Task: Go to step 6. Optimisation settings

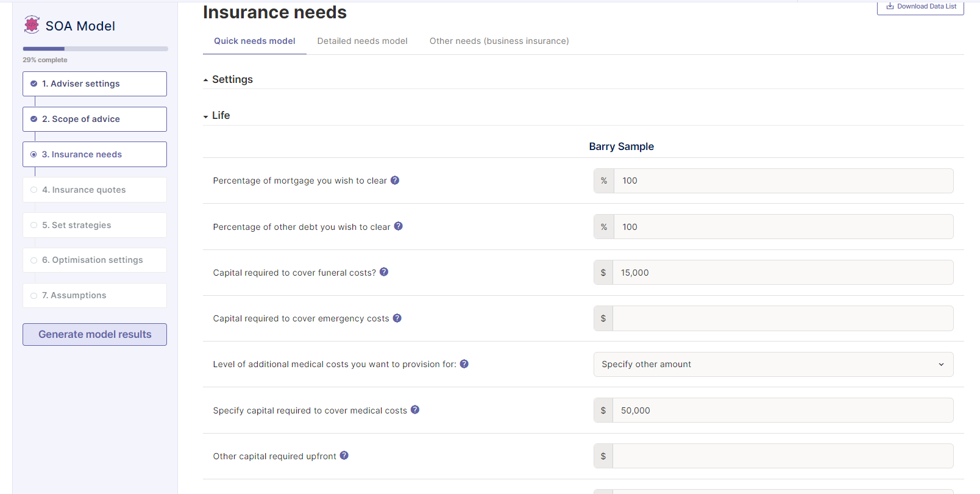Action: coord(94,260)
